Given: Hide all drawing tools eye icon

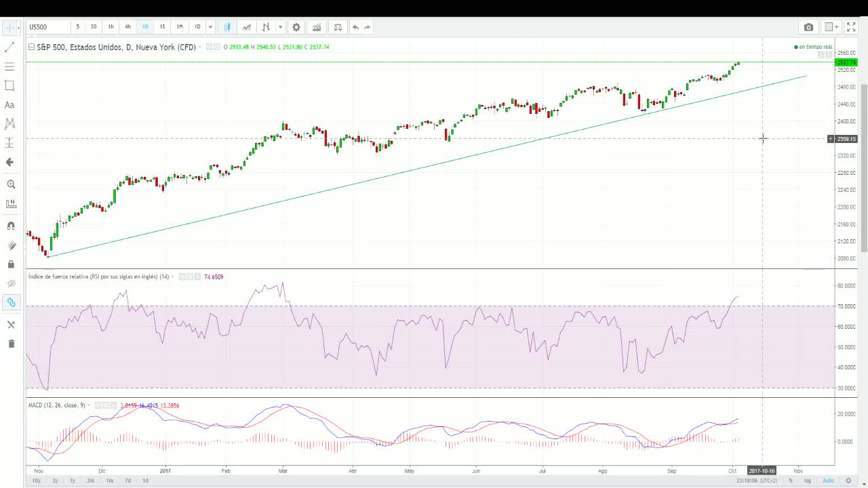Looking at the screenshot, I should coord(10,283).
